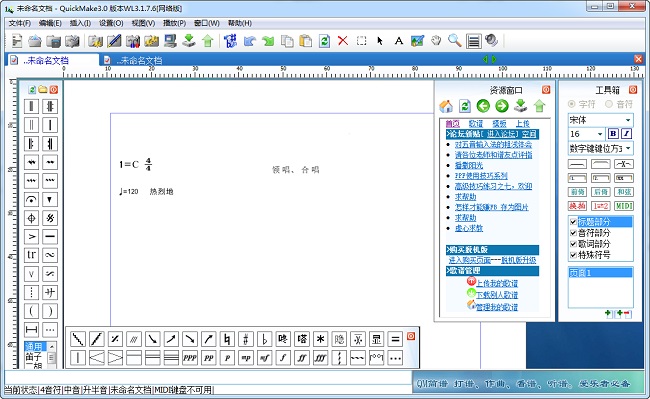Click the ♩=120 tempo marking on the score
Image resolution: width=650 pixels, height=399 pixels.
(x=129, y=191)
